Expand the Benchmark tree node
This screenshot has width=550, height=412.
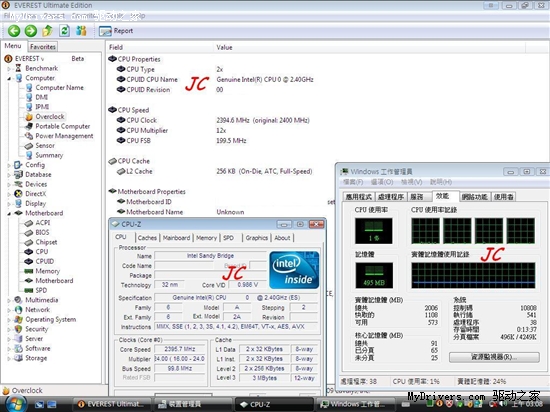(9, 69)
